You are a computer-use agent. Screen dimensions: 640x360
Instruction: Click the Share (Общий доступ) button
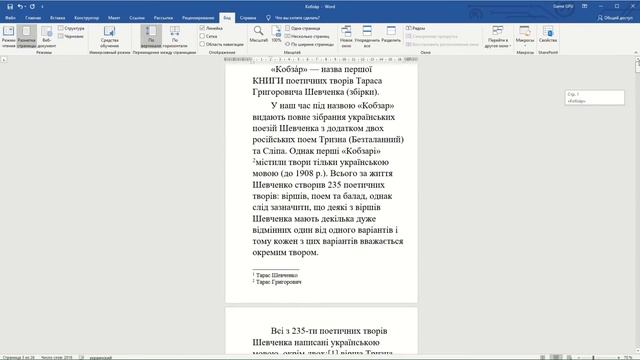pyautogui.click(x=615, y=18)
